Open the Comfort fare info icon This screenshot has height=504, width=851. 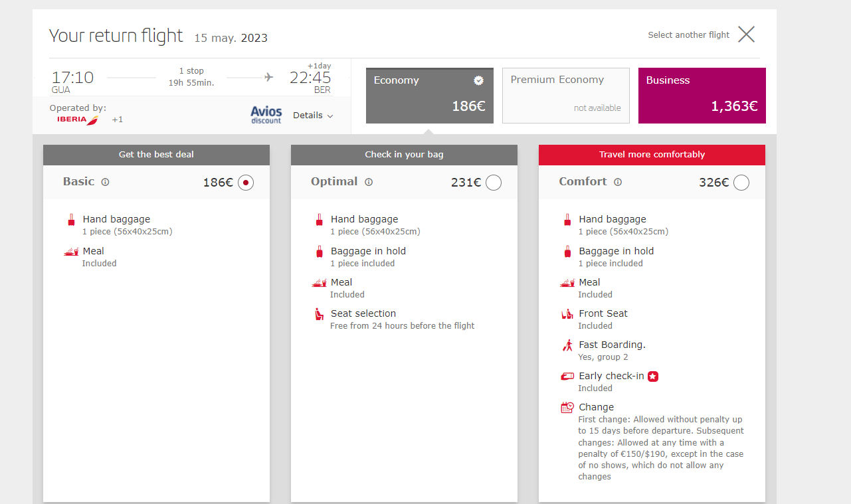618,182
